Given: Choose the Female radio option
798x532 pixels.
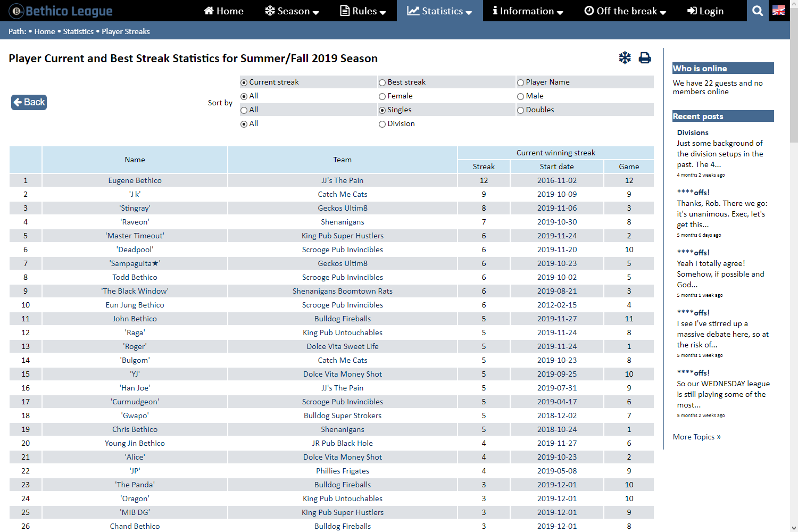Looking at the screenshot, I should 382,96.
